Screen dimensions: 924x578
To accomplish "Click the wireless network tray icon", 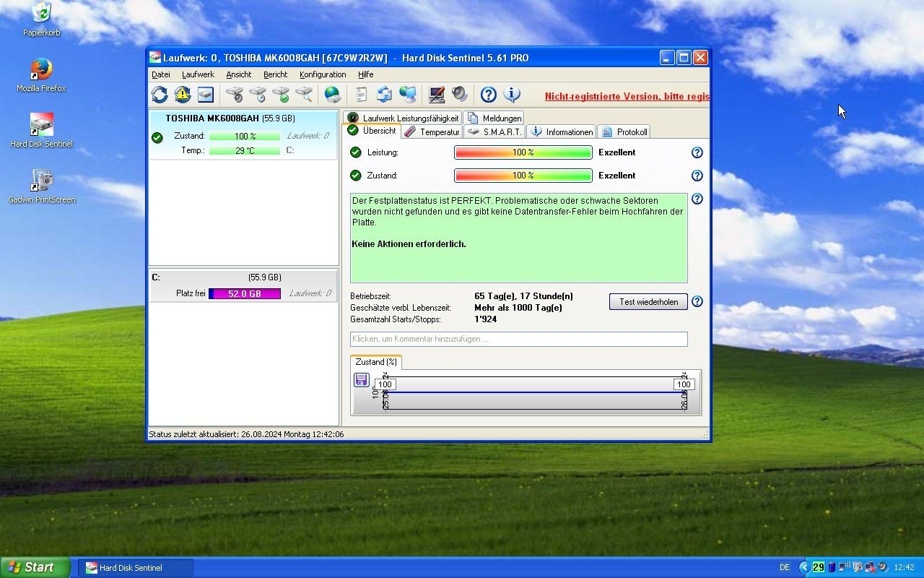I will [x=844, y=567].
